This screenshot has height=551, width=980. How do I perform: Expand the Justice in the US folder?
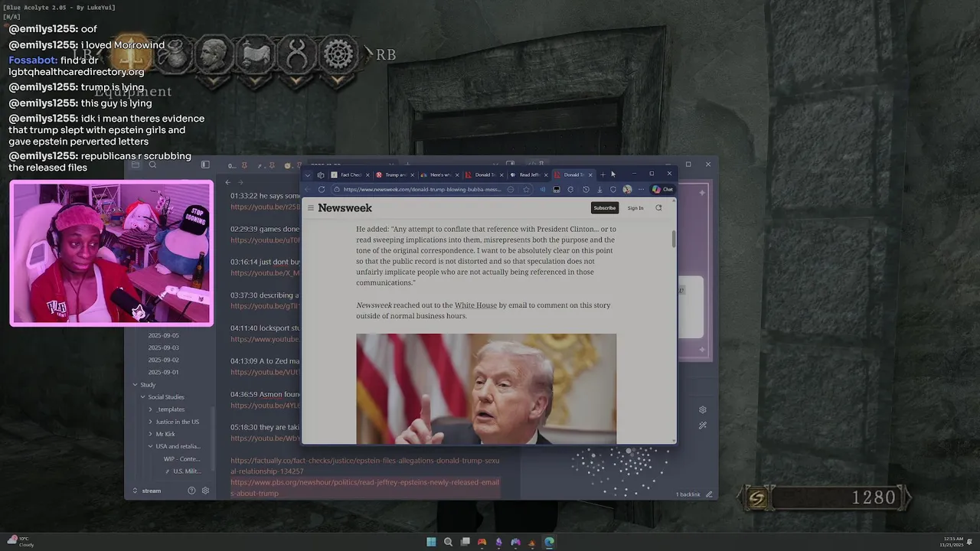[x=177, y=422]
